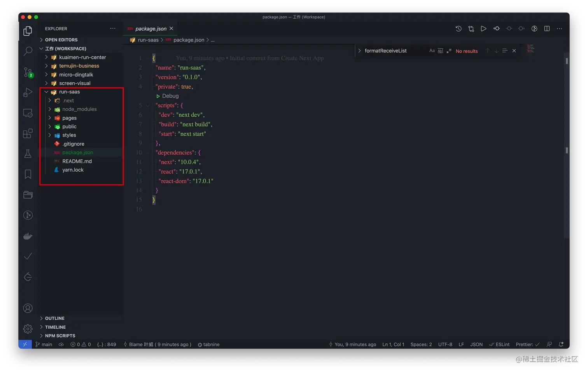Click package.json in the breadcrumb

[189, 40]
